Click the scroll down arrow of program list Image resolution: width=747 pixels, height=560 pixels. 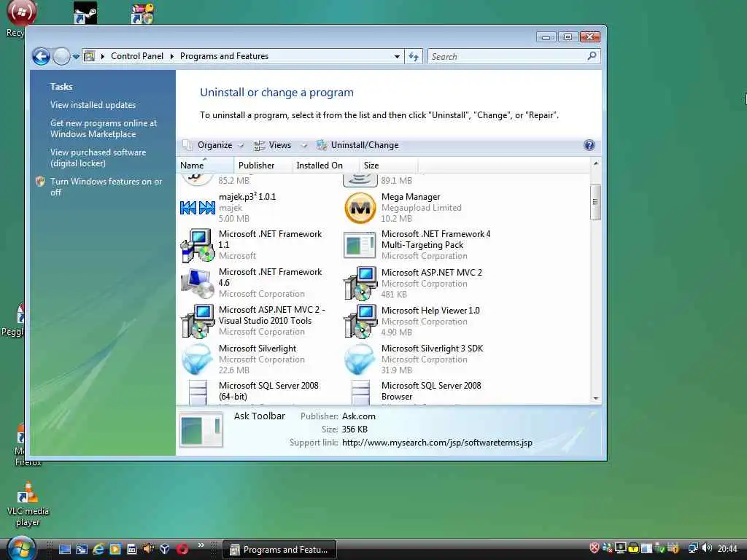click(595, 399)
